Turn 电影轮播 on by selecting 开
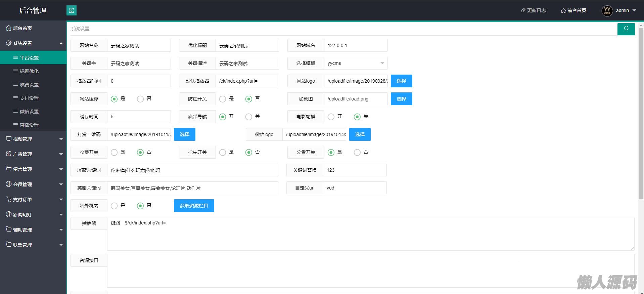 [x=331, y=117]
